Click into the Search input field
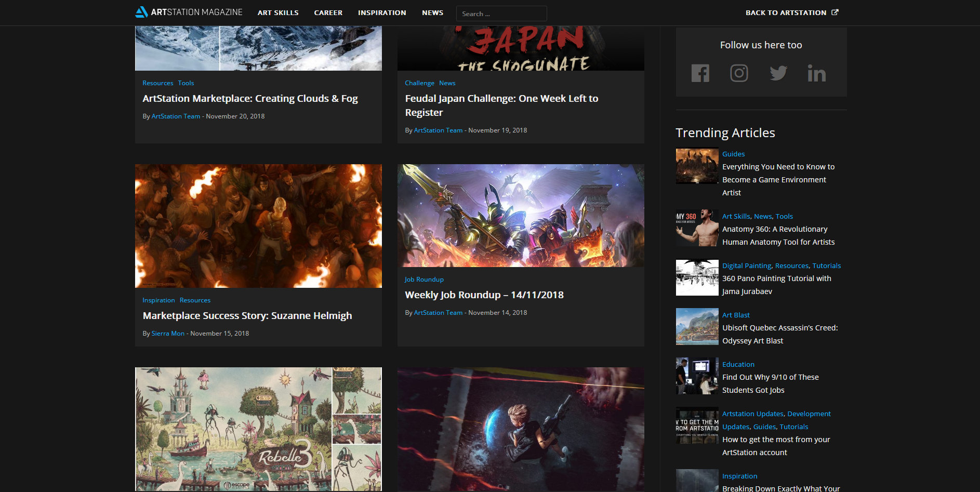The width and height of the screenshot is (980, 492). (501, 14)
